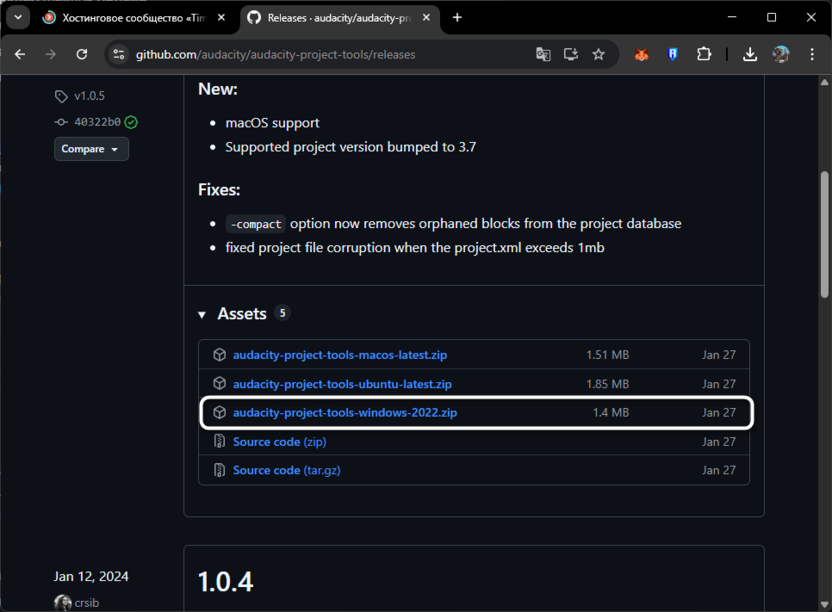Switch to the Хостинговое сообщество tab
This screenshot has width=832, height=612.
click(130, 17)
